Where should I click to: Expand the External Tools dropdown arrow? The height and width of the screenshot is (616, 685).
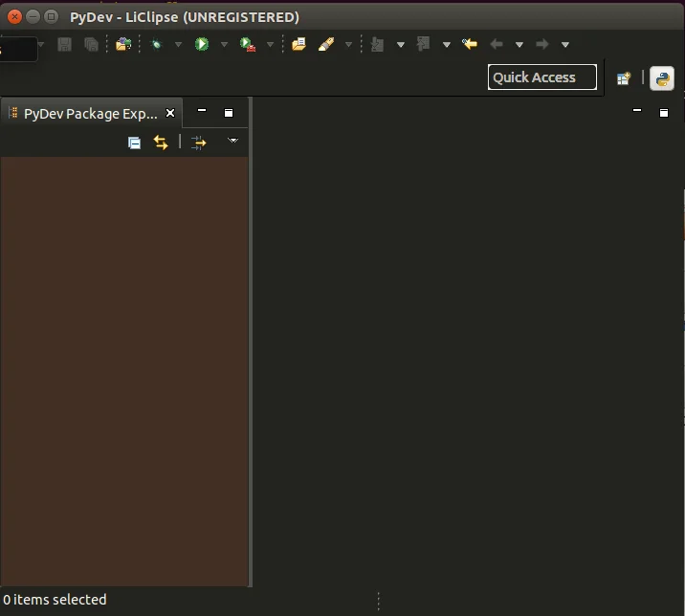(270, 45)
